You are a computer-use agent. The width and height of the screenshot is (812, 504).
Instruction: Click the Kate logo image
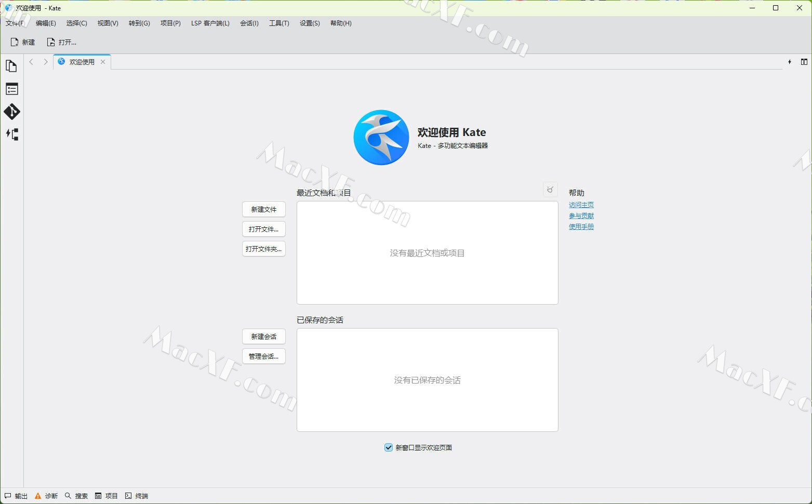point(381,138)
